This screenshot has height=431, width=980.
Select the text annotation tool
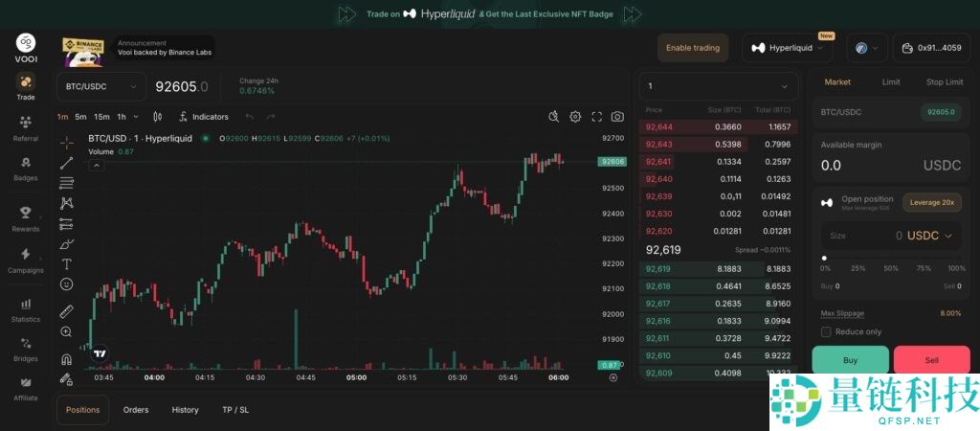click(66, 263)
